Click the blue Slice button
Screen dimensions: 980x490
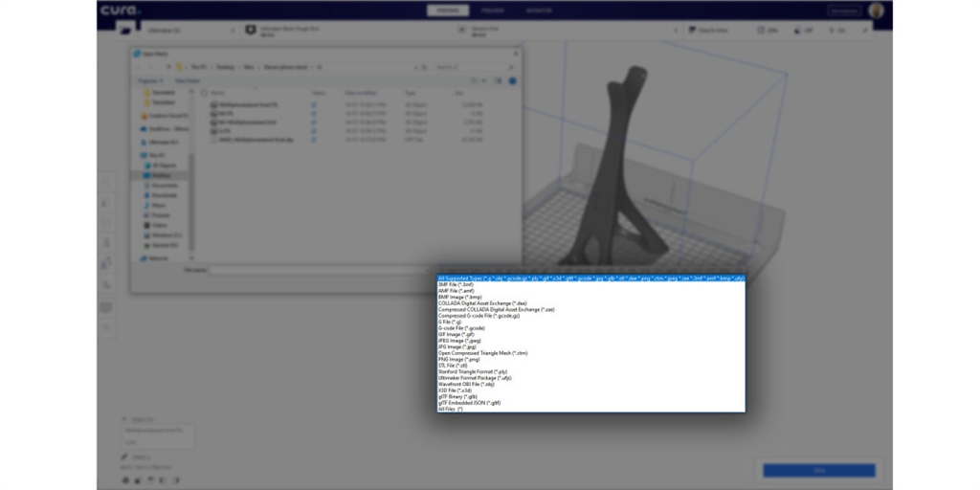(818, 471)
